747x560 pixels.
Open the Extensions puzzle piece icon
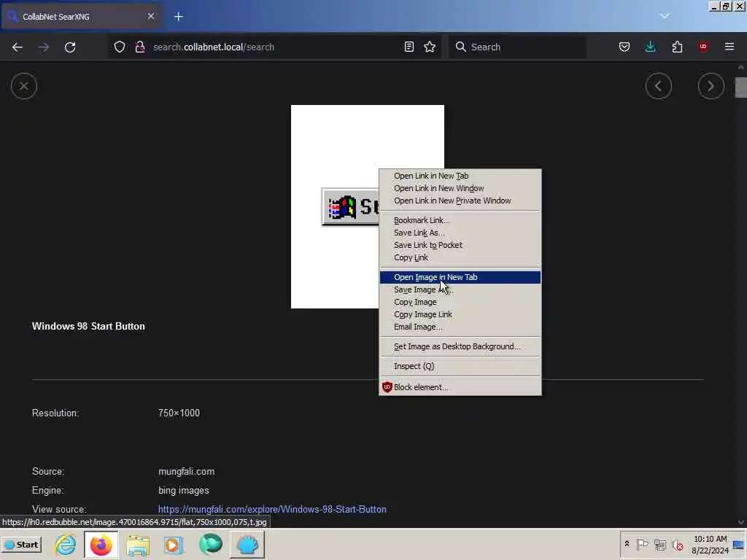tap(677, 47)
